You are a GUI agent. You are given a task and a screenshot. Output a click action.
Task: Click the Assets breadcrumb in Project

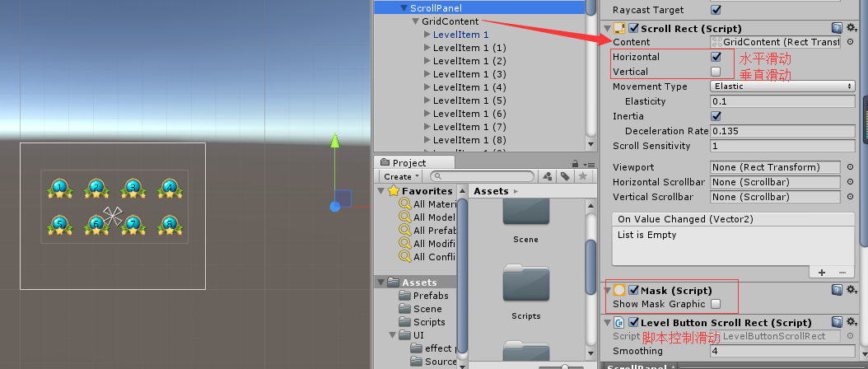click(x=491, y=191)
